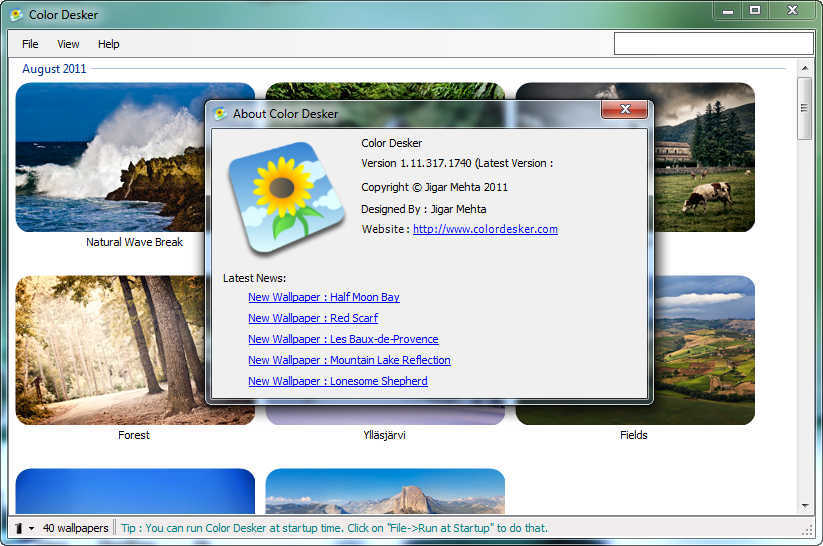
Task: Click the August 2011 group header
Action: coord(54,69)
